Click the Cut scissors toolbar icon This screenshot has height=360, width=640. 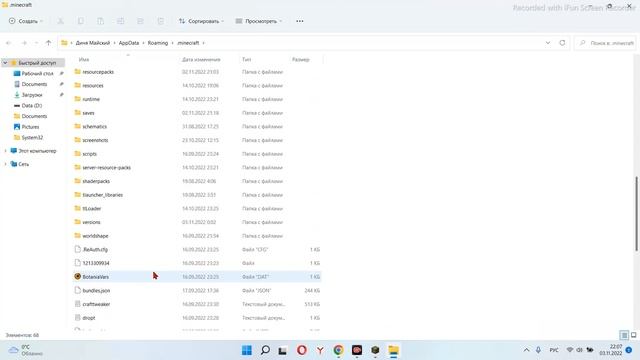60,21
